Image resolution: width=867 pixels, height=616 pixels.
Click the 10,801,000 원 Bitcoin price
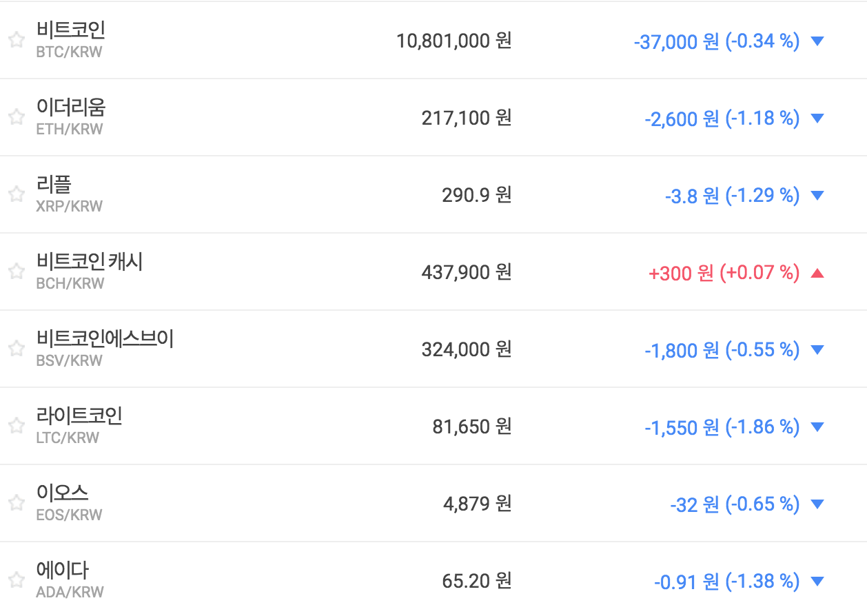[x=453, y=41]
